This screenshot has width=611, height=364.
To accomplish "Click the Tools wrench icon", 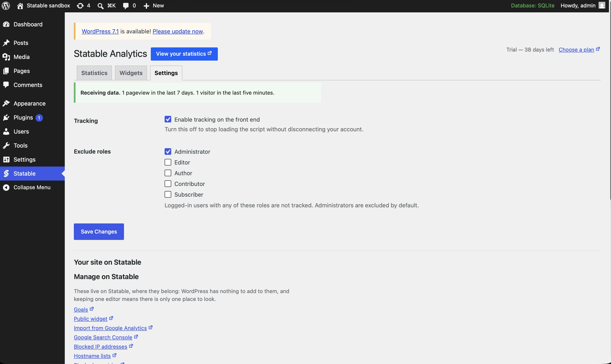I will point(6,146).
